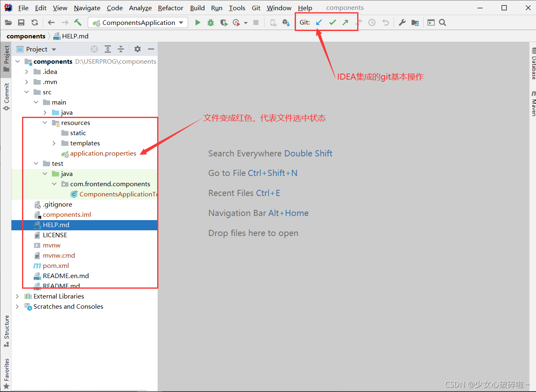Toggle the Maven tool window tab
The image size is (536, 392).
533,104
